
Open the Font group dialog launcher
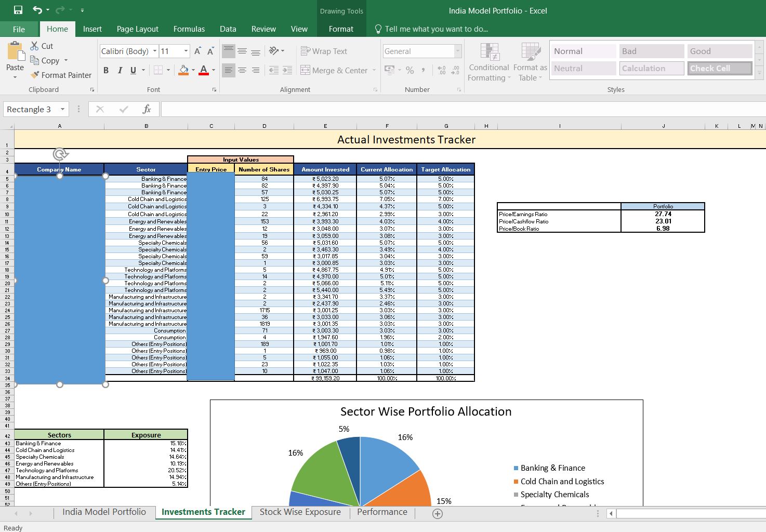214,90
